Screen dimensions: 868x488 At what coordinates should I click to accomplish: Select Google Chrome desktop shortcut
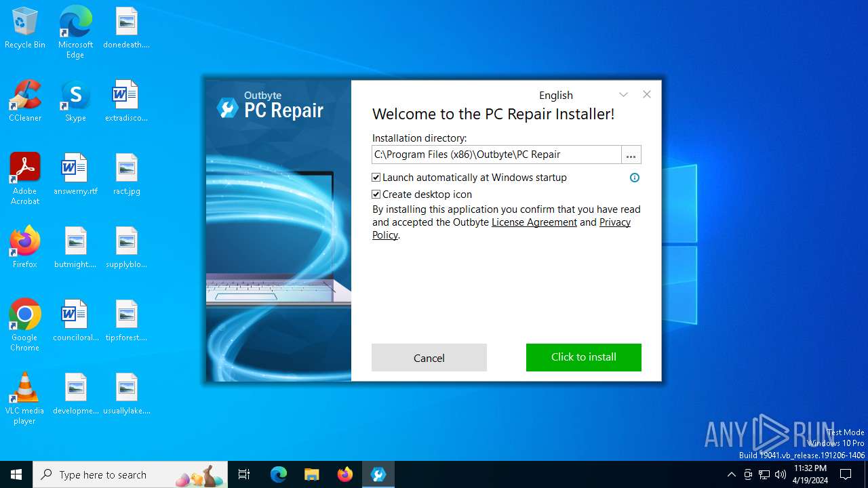pyautogui.click(x=25, y=325)
